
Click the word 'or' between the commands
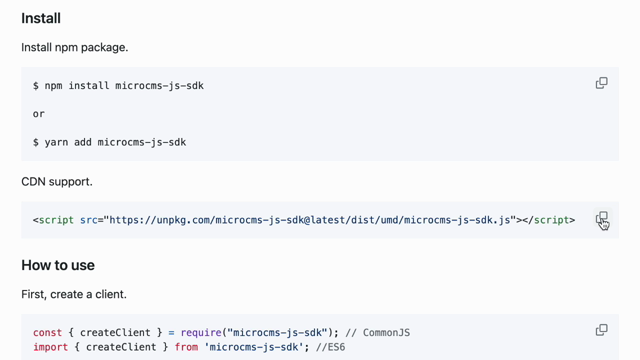(39, 114)
